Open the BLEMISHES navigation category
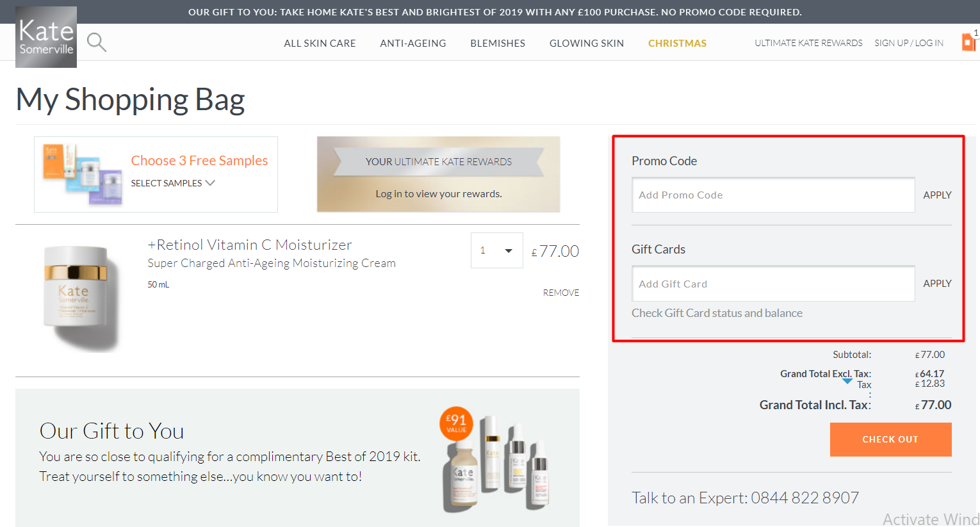Screen dimensions: 980x527 pyautogui.click(x=498, y=43)
